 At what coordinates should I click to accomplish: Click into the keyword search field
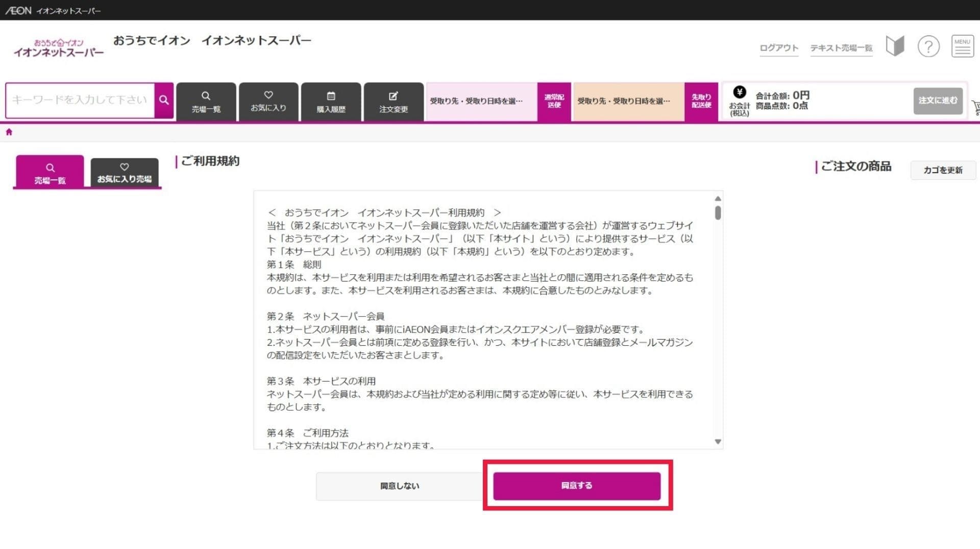click(80, 100)
